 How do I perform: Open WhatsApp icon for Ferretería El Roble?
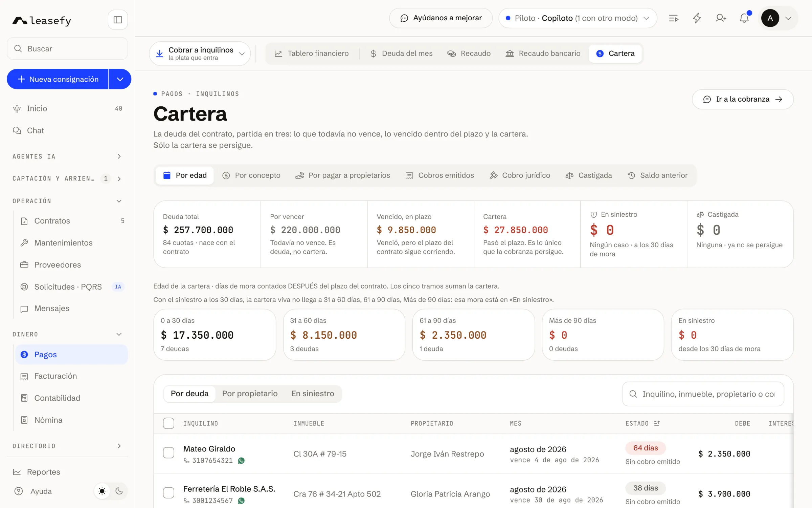[241, 501]
